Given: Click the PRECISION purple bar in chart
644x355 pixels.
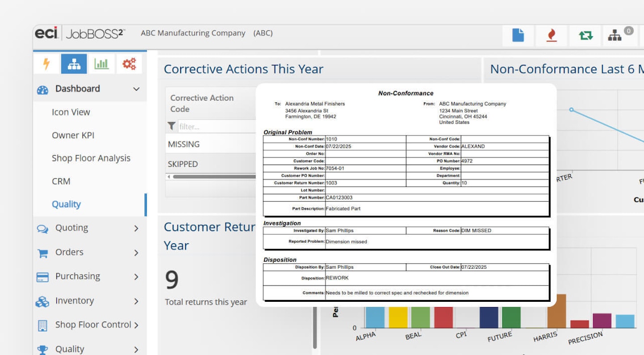Looking at the screenshot, I should [602, 321].
